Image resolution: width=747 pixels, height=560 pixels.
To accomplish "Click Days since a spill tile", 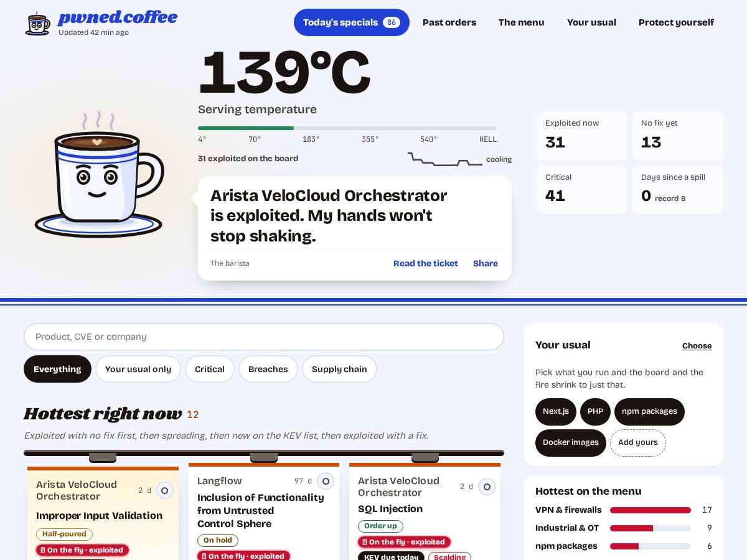I will [x=678, y=190].
